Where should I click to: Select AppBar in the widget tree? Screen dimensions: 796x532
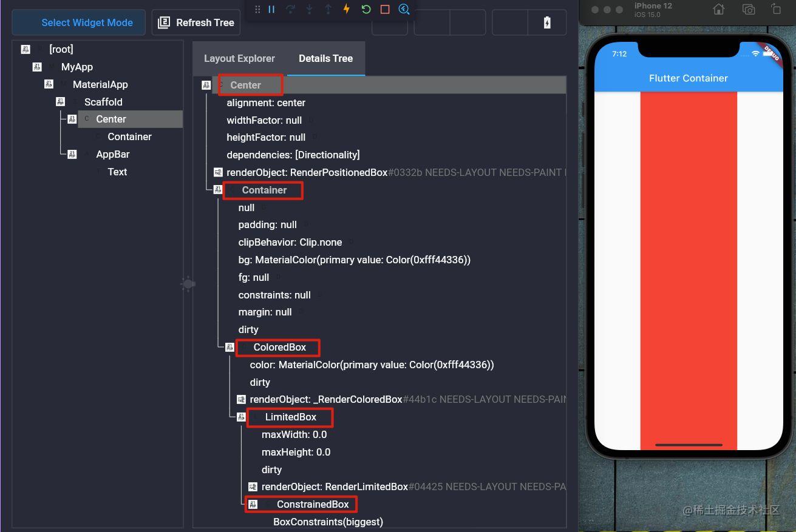pyautogui.click(x=113, y=154)
